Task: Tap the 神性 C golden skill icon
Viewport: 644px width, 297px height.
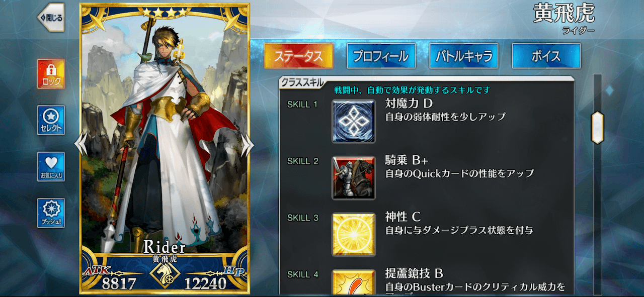Action: point(354,234)
